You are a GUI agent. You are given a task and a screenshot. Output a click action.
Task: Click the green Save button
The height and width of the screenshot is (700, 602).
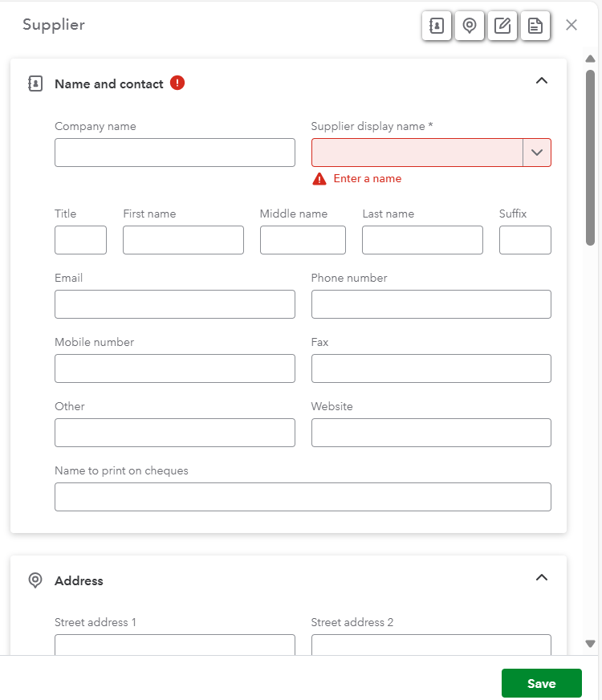542,683
